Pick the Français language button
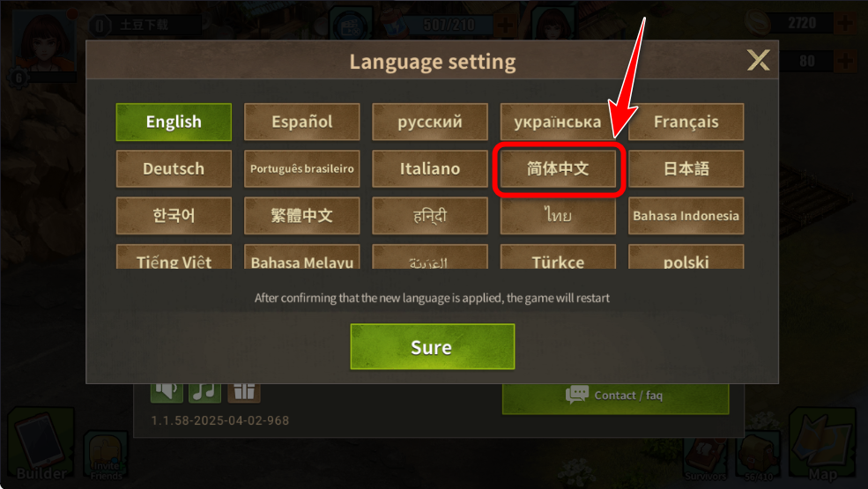Image resolution: width=868 pixels, height=489 pixels. coord(686,122)
